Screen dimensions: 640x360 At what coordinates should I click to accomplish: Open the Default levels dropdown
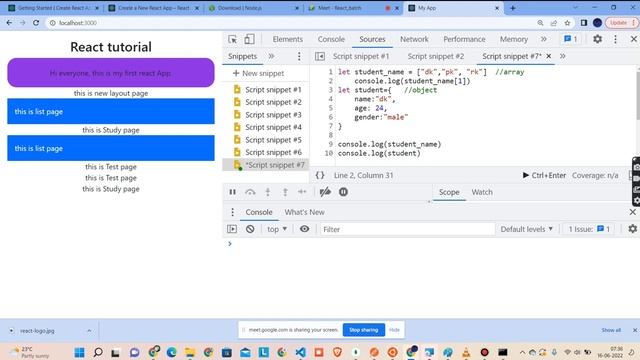point(527,229)
